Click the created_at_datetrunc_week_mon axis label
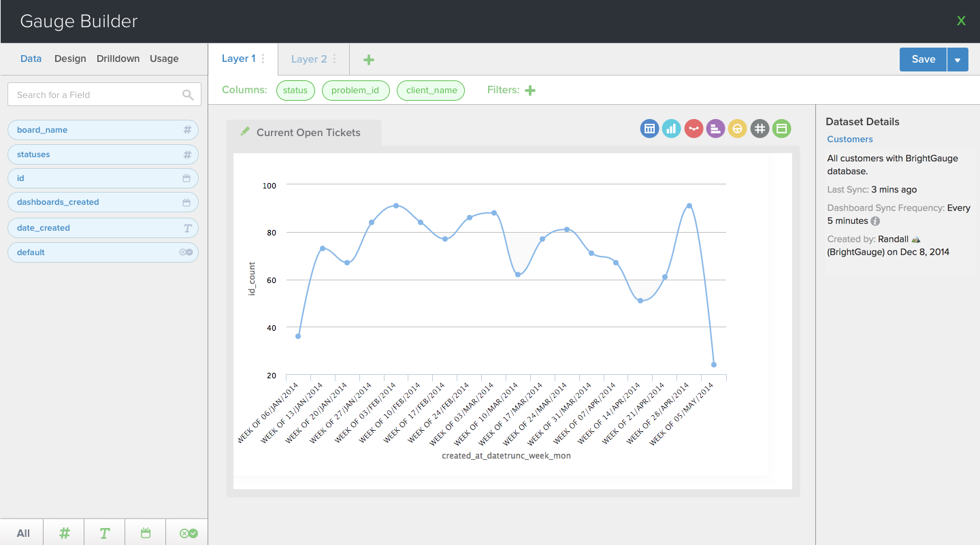 click(506, 456)
